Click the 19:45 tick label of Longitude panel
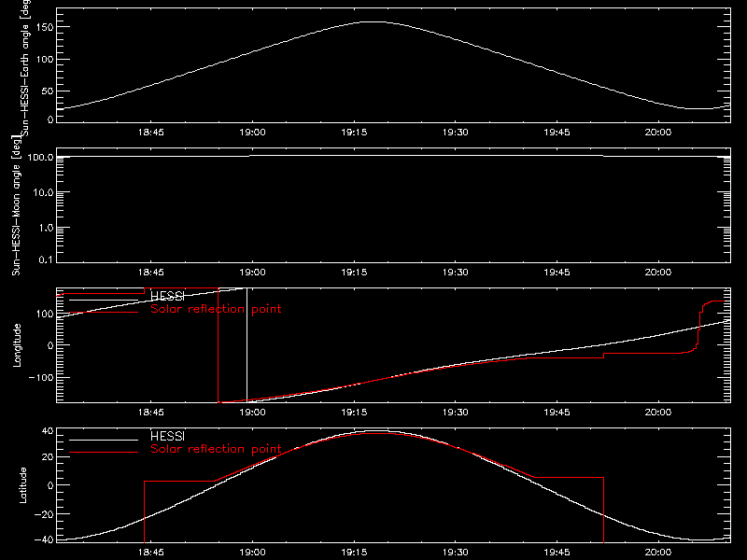 [x=557, y=413]
